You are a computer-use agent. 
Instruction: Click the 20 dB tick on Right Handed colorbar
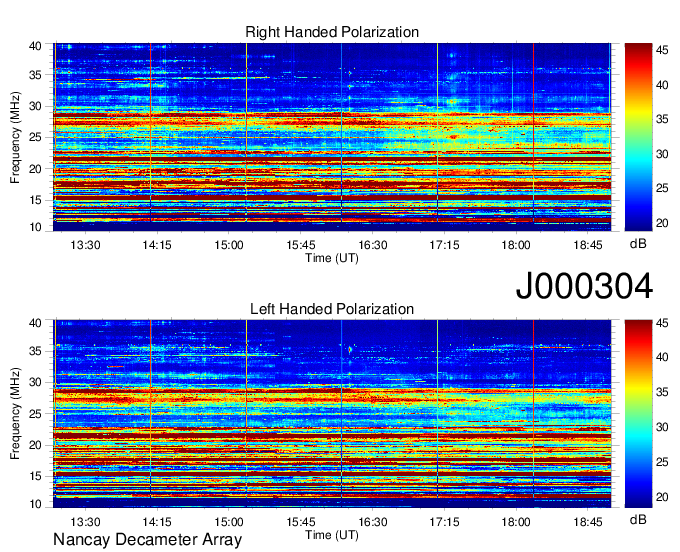pyautogui.click(x=662, y=223)
